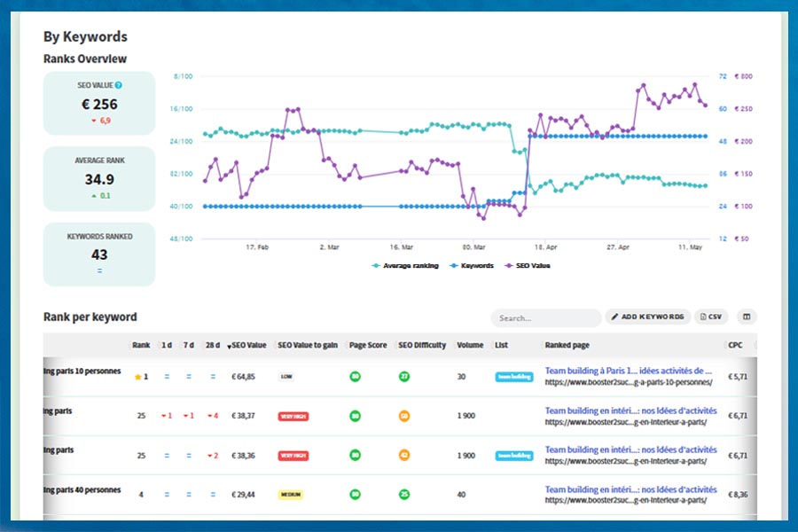Export the table with the CSV button
The height and width of the screenshot is (532, 798).
tap(712, 317)
